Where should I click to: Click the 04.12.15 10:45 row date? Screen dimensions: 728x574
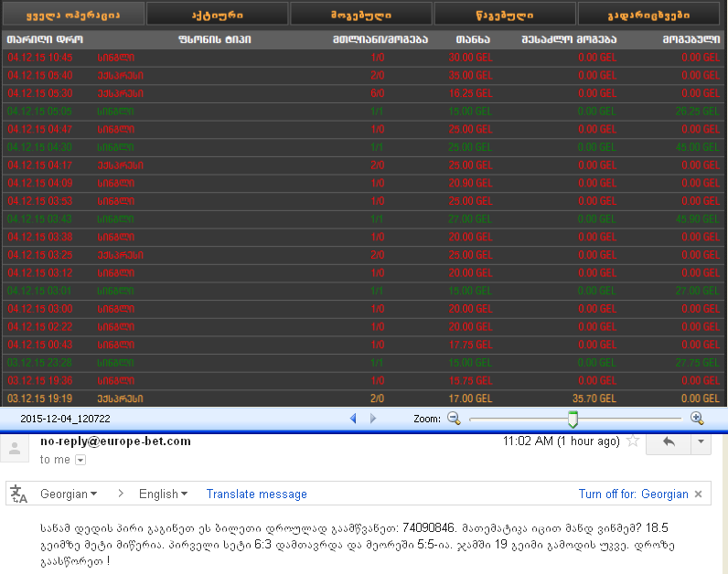(40, 58)
